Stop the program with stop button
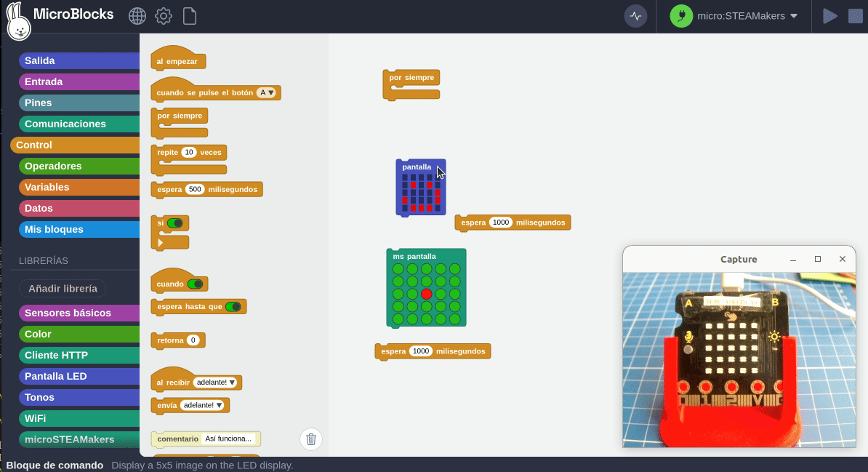The height and width of the screenshot is (472, 868). (855, 16)
